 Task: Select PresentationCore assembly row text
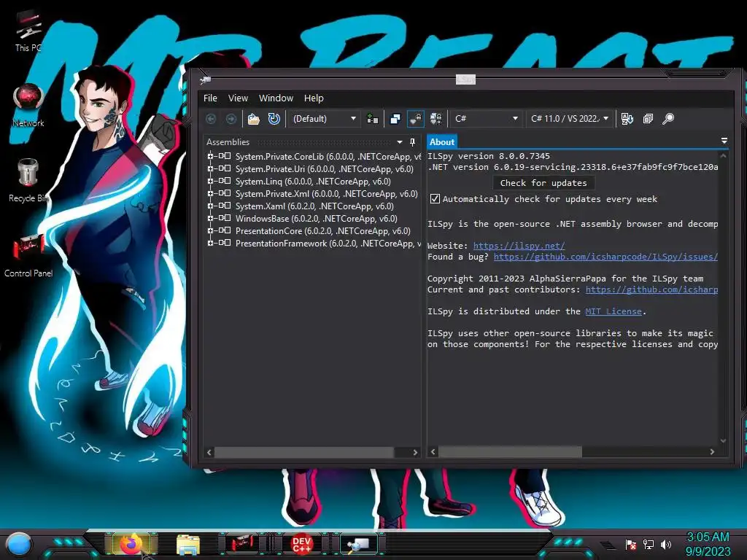point(323,231)
